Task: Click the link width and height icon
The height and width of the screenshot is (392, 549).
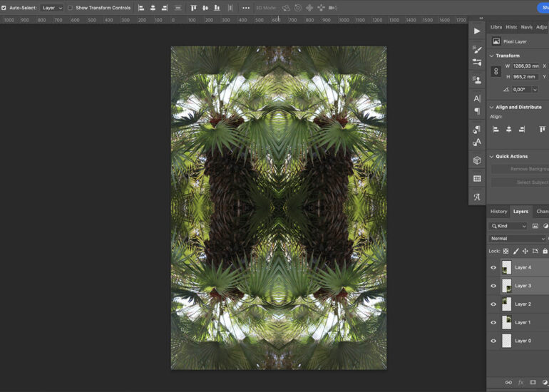Action: pos(496,71)
